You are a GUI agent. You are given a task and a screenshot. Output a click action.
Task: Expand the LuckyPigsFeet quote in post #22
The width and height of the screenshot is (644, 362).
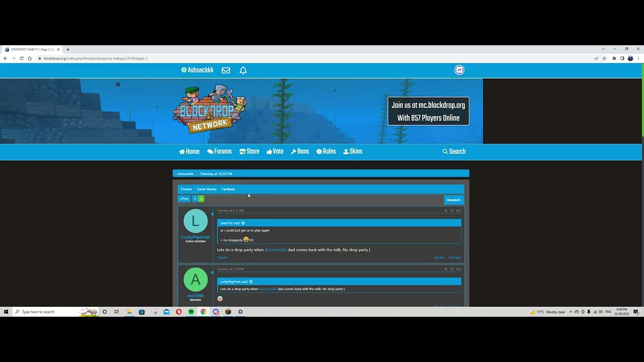tap(251, 282)
